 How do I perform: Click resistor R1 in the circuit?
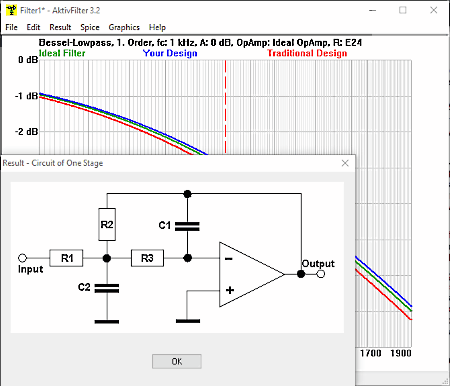click(66, 258)
